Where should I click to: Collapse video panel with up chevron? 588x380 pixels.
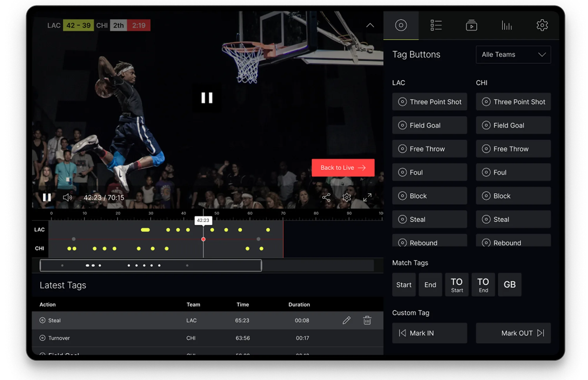[x=370, y=25]
